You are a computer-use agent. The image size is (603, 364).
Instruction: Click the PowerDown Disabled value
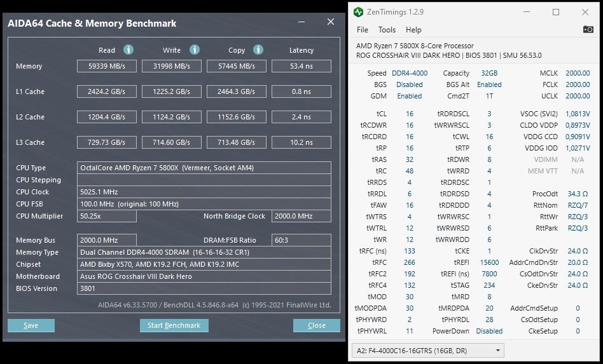click(x=489, y=331)
